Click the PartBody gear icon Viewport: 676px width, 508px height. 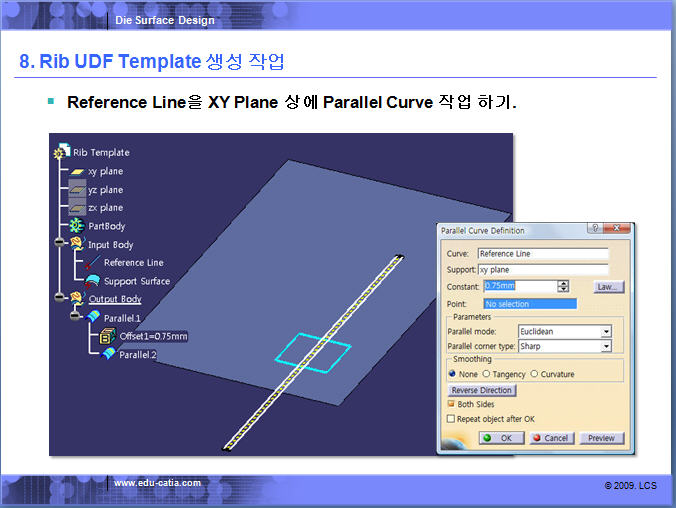[77, 227]
